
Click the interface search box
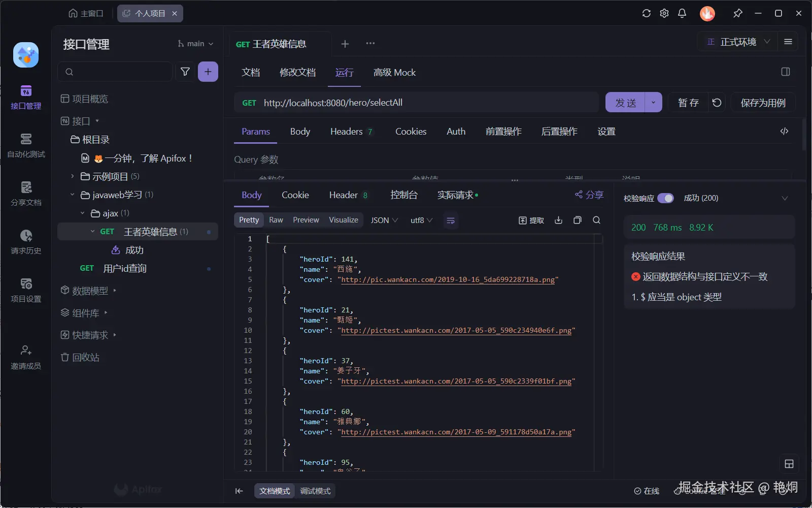[x=115, y=72]
